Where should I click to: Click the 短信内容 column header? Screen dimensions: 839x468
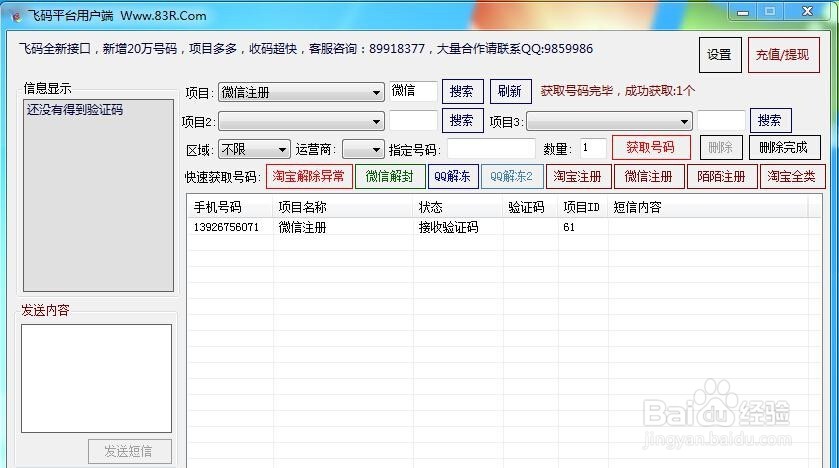(708, 208)
